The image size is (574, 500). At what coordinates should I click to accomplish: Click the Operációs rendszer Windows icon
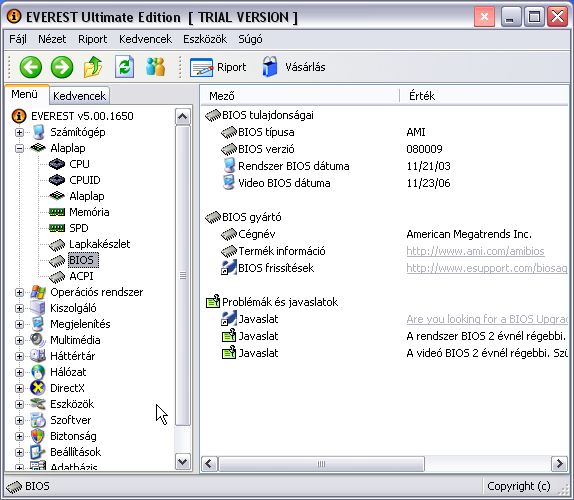point(38,292)
